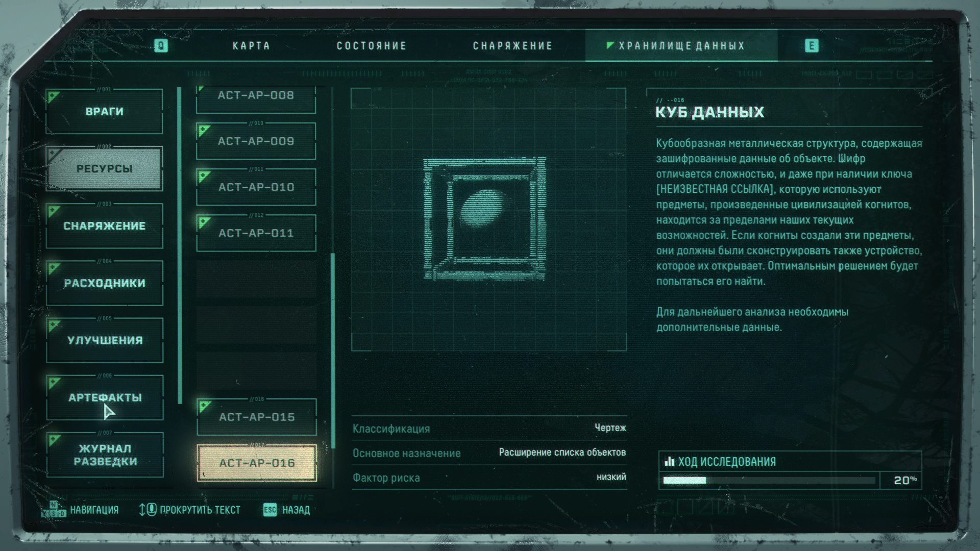
Task: Click the entry list scrollbar
Action: pyautogui.click(x=333, y=350)
